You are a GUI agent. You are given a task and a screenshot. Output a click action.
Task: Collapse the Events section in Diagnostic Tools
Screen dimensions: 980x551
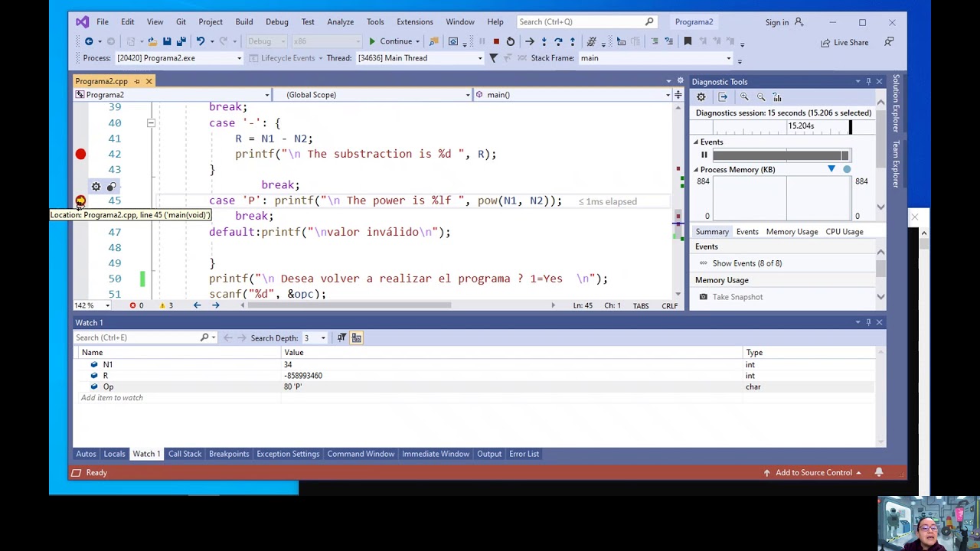696,142
